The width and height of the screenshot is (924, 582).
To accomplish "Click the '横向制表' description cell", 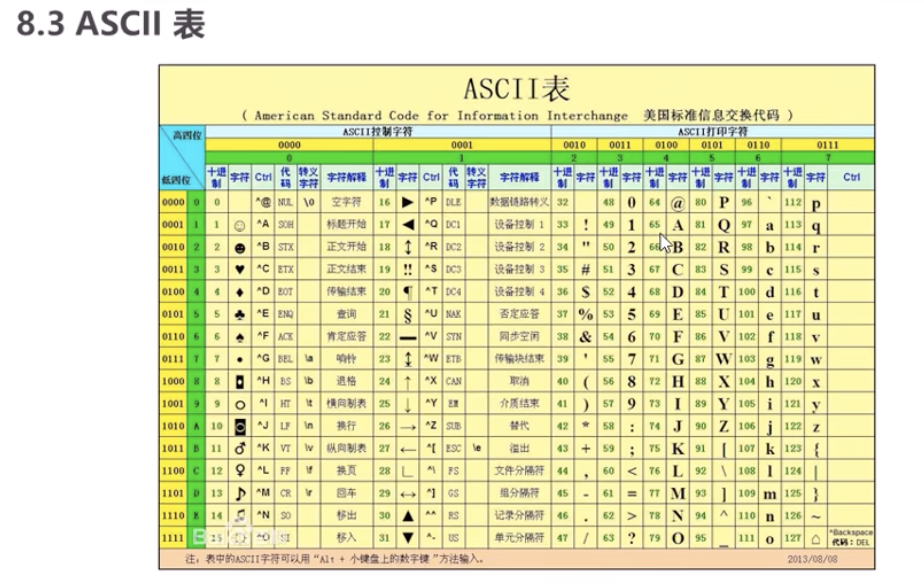I will [346, 404].
